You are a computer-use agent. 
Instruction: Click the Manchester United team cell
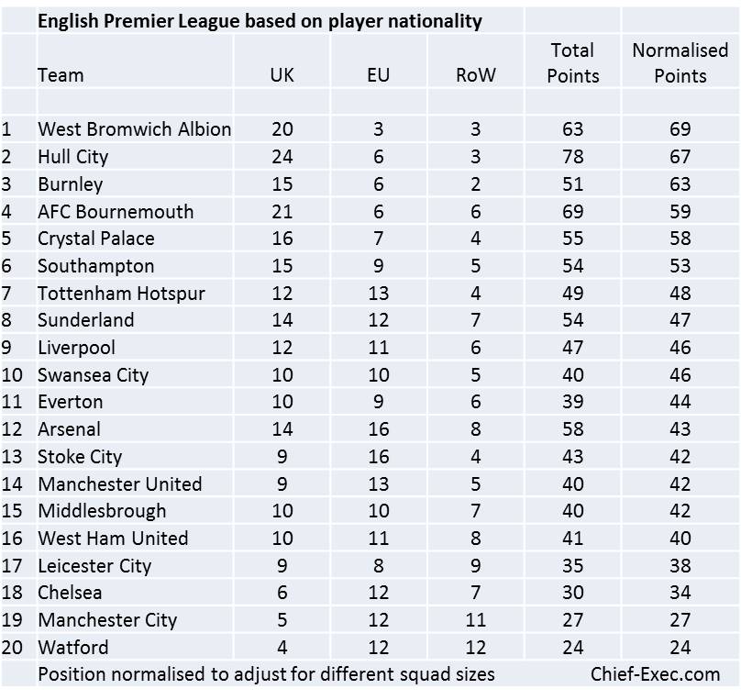(x=119, y=483)
